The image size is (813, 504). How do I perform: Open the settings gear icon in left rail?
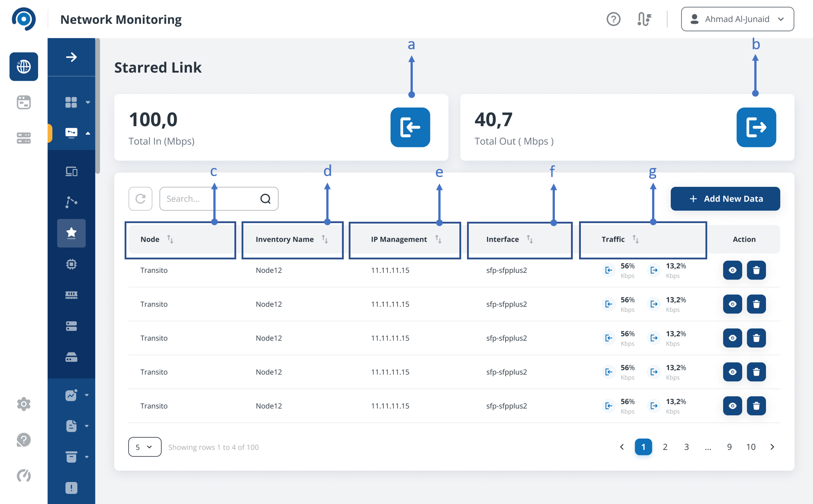click(24, 404)
